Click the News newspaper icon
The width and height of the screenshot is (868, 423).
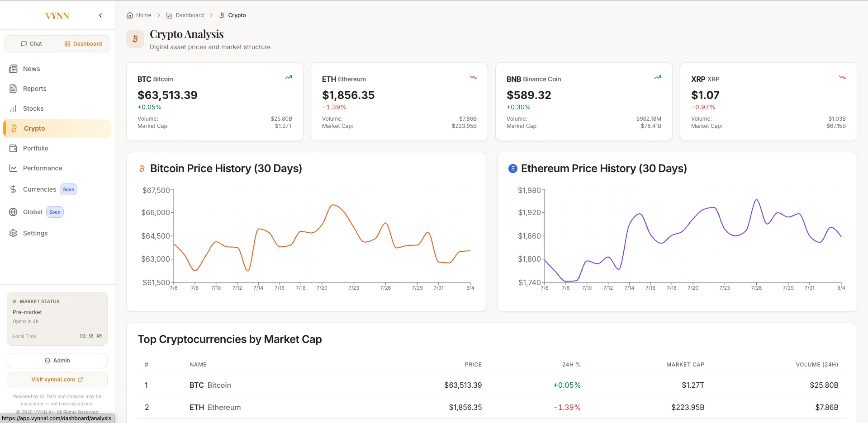click(14, 69)
